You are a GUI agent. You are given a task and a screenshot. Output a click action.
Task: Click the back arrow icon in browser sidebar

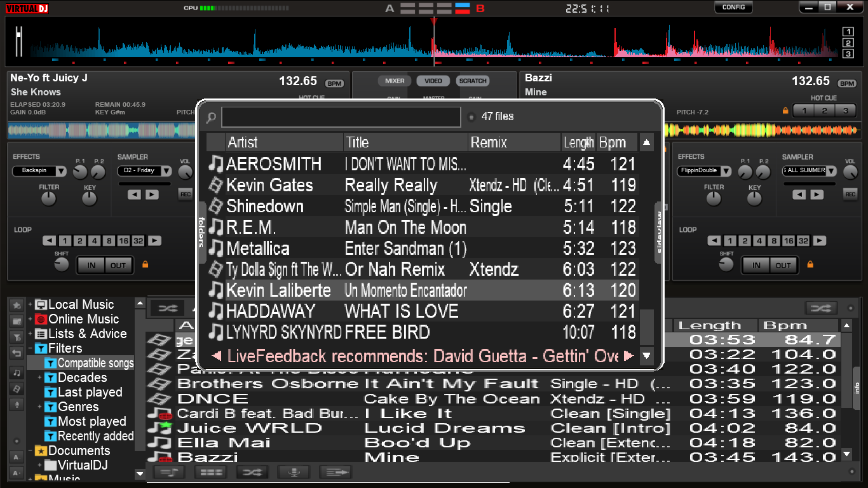[x=17, y=353]
